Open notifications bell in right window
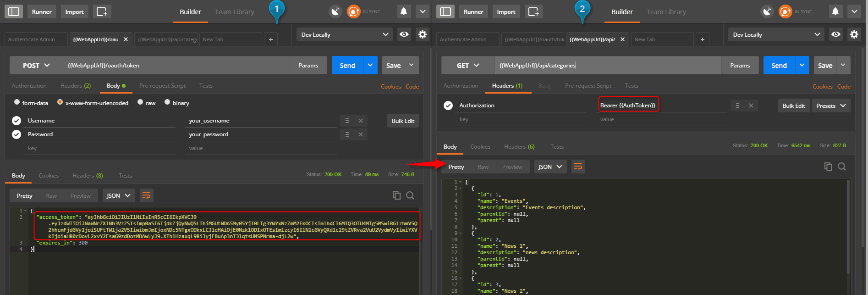The image size is (868, 295). pos(835,11)
